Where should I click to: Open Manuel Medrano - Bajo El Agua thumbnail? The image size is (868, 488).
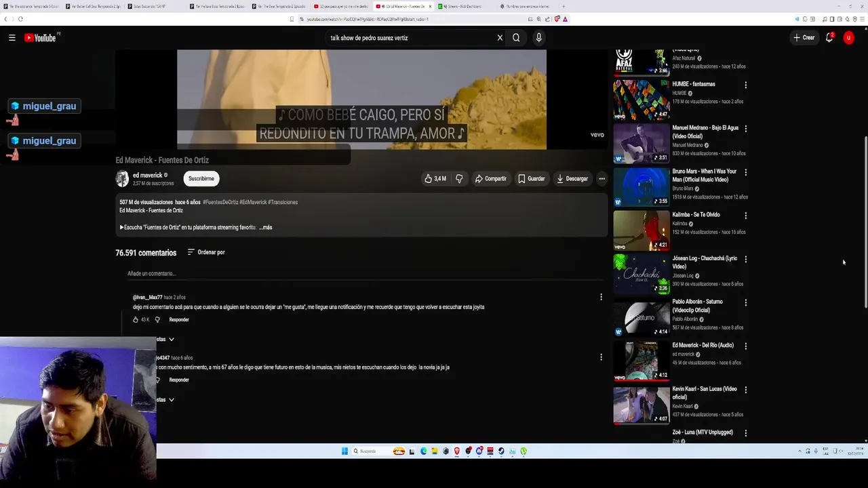click(642, 143)
